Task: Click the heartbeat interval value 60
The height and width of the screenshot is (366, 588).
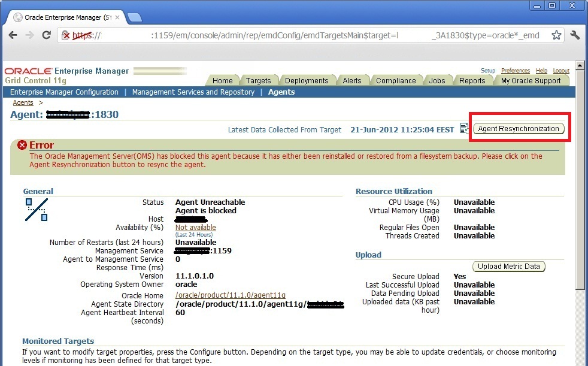Action: coord(180,312)
